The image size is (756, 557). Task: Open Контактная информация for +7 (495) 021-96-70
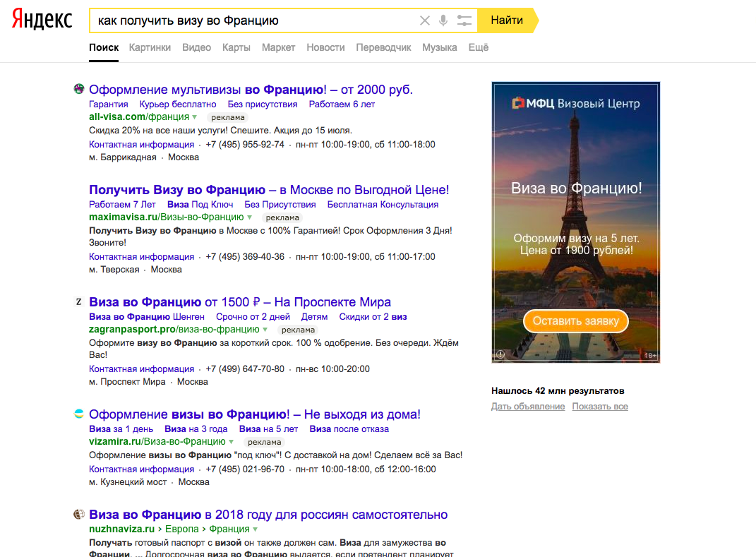(x=141, y=469)
